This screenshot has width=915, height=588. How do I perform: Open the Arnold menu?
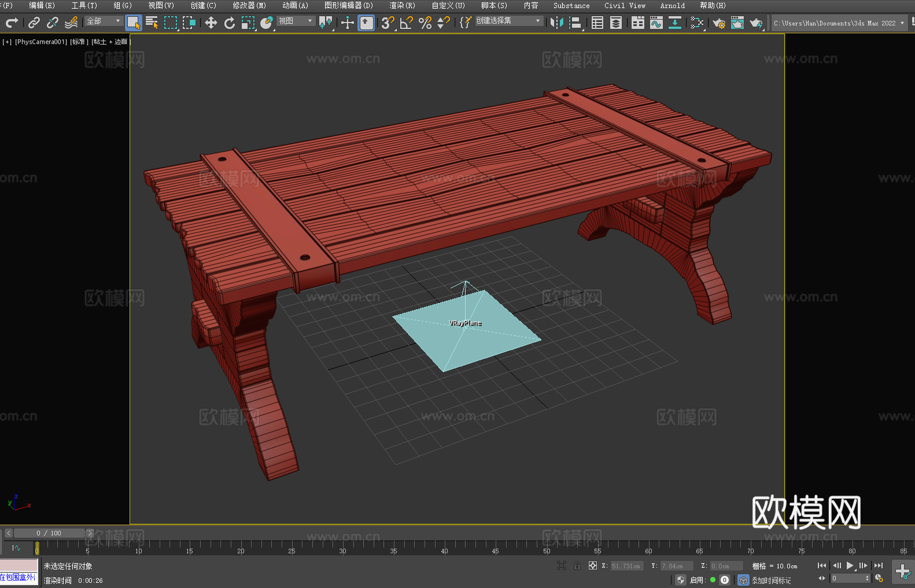[x=672, y=5]
